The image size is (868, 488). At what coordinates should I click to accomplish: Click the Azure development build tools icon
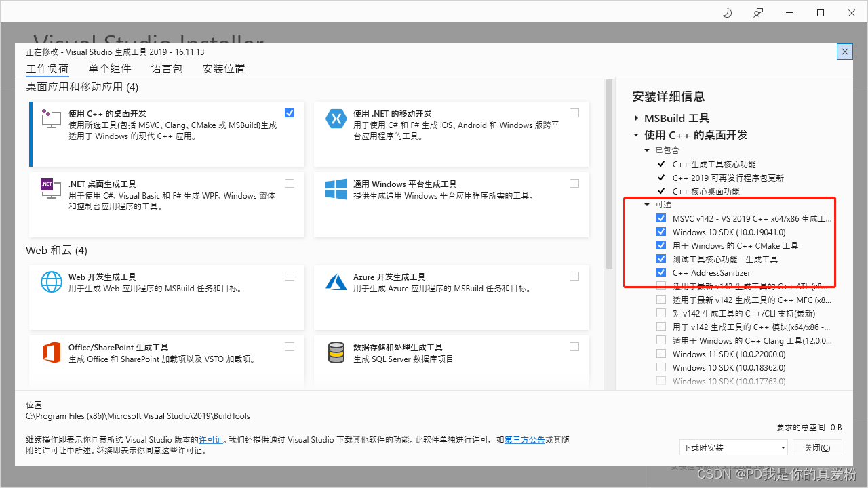pos(336,282)
